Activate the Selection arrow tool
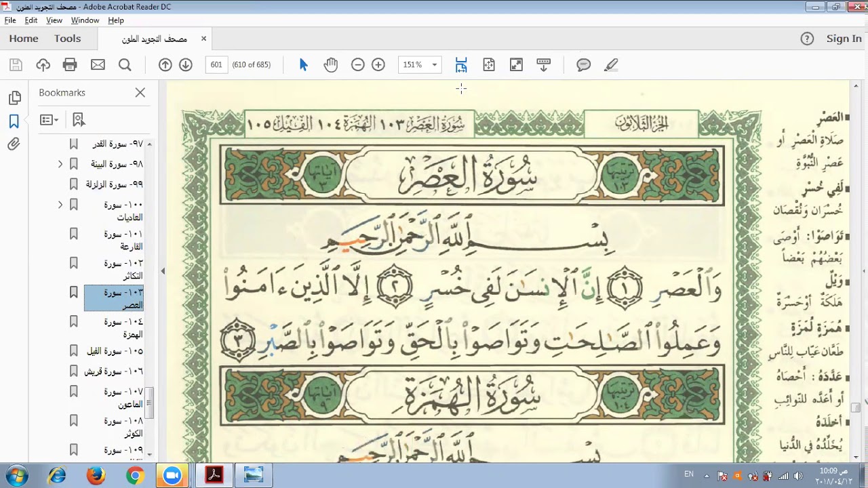Screen dimensions: 868x488 [303, 65]
